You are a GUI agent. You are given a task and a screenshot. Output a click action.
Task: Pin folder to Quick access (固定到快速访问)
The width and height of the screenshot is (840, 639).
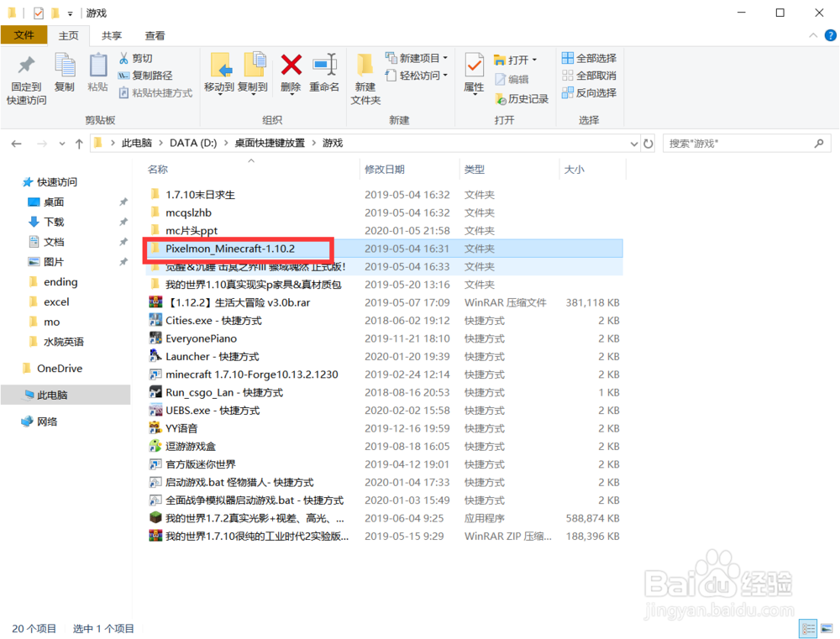26,79
